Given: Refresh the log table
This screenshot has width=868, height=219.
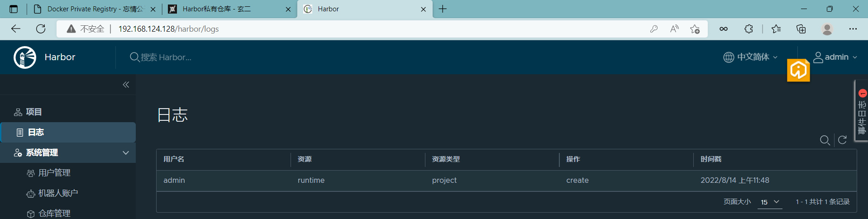Looking at the screenshot, I should click(x=842, y=140).
